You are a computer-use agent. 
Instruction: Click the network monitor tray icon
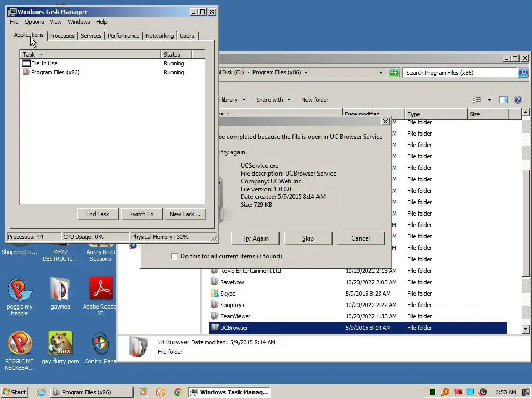tap(470, 392)
